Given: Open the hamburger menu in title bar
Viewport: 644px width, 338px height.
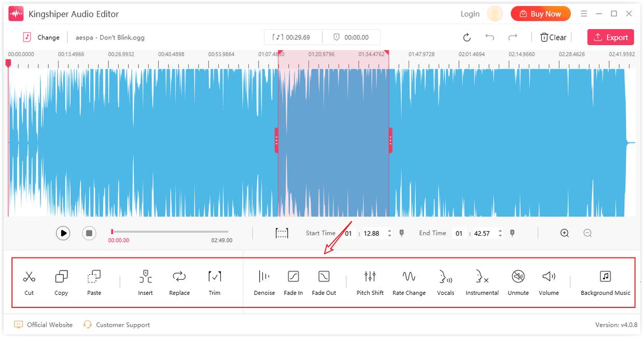Looking at the screenshot, I should [x=584, y=13].
